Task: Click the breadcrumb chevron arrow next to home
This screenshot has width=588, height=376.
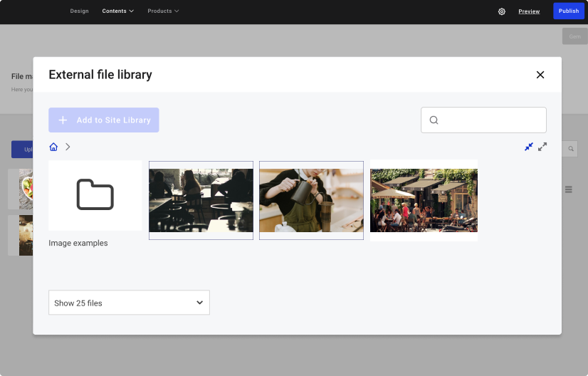Action: pyautogui.click(x=68, y=147)
